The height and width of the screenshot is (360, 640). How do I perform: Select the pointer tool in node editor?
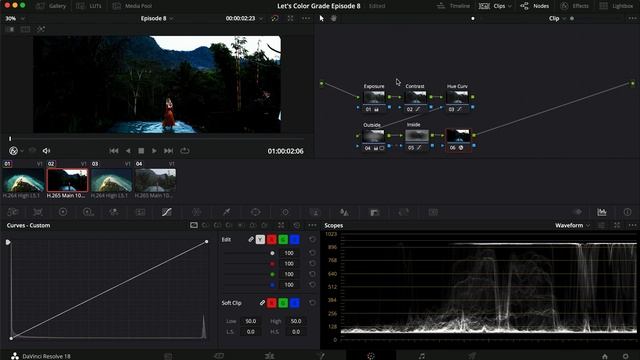(x=322, y=18)
